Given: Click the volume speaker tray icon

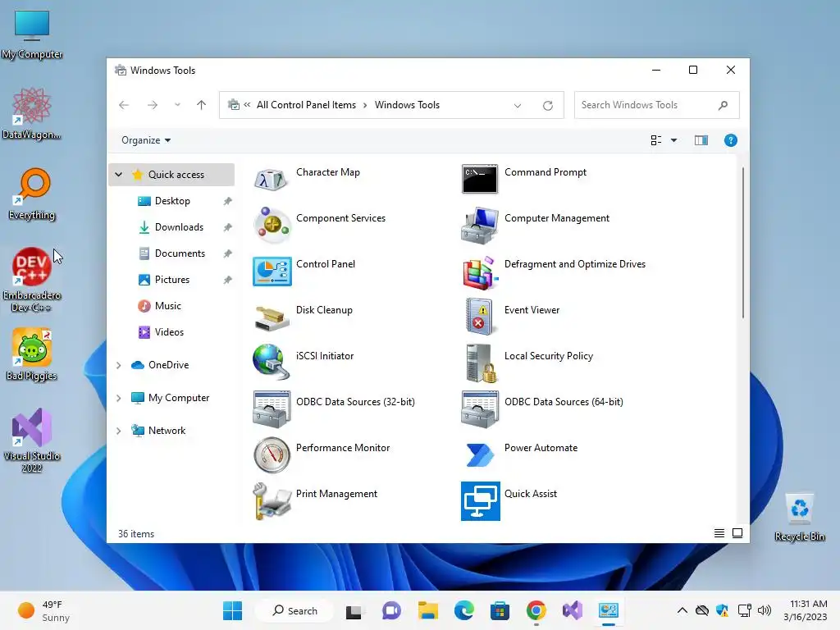Looking at the screenshot, I should [x=765, y=610].
